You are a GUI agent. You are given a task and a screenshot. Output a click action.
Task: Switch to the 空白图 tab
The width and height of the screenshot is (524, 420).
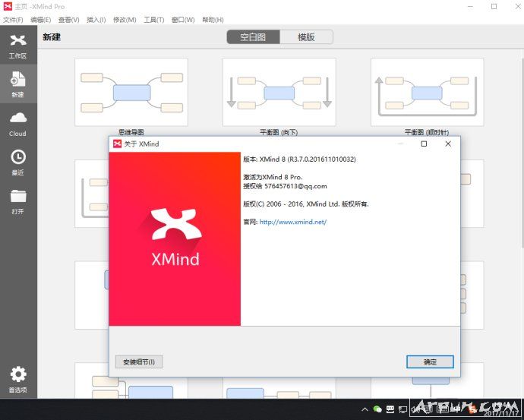click(253, 36)
